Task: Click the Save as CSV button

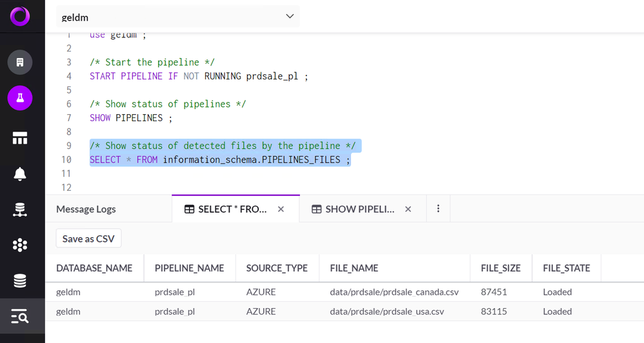Action: [88, 239]
